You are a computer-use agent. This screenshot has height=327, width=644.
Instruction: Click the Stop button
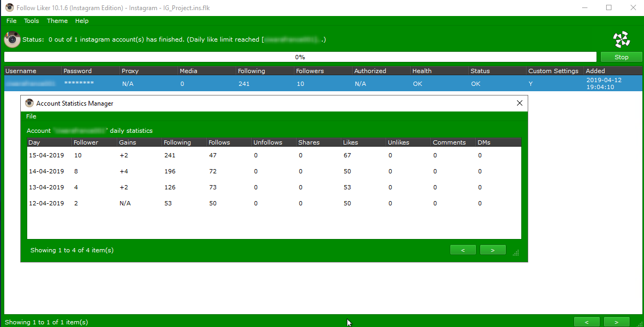[x=622, y=57]
